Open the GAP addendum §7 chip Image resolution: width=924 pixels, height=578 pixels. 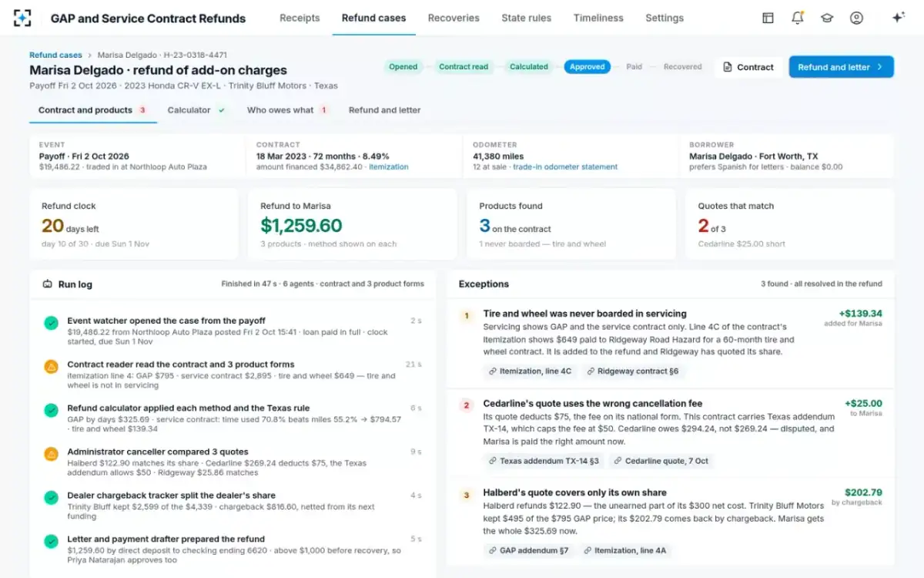tap(527, 550)
